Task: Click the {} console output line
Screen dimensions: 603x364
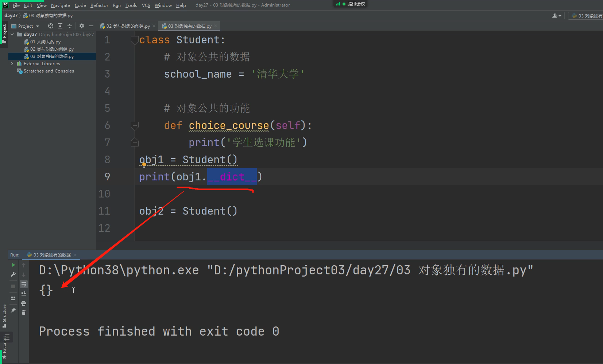Action: pyautogui.click(x=46, y=290)
